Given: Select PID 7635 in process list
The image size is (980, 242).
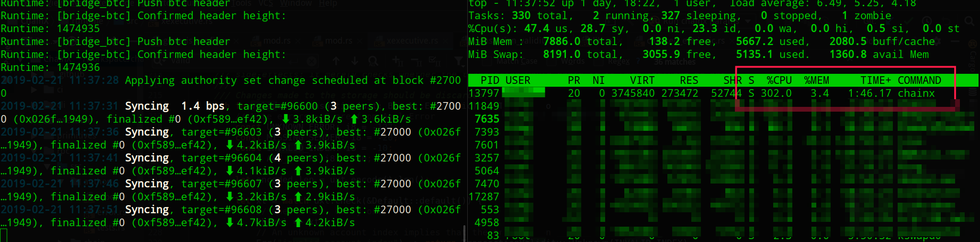Looking at the screenshot, I should click(x=487, y=119).
